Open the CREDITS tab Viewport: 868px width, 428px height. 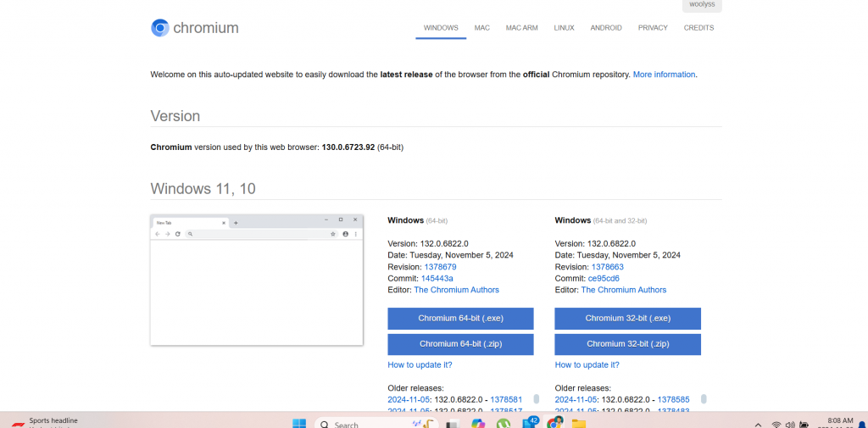pyautogui.click(x=698, y=28)
